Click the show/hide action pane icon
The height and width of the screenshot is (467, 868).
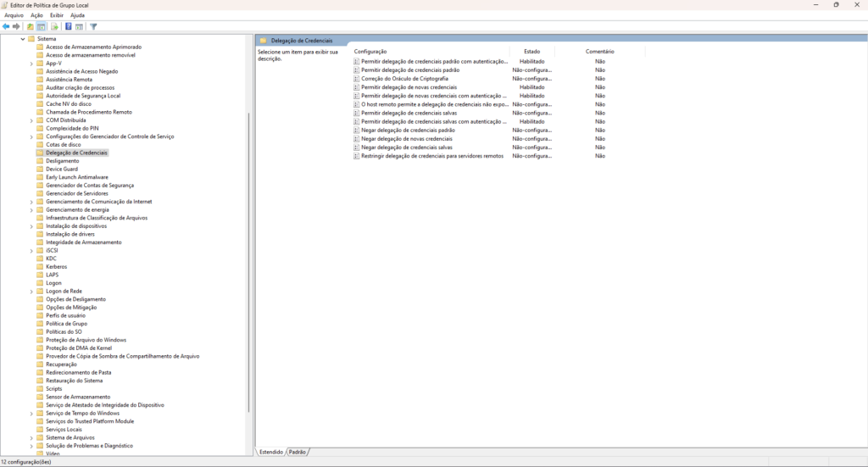pyautogui.click(x=79, y=26)
